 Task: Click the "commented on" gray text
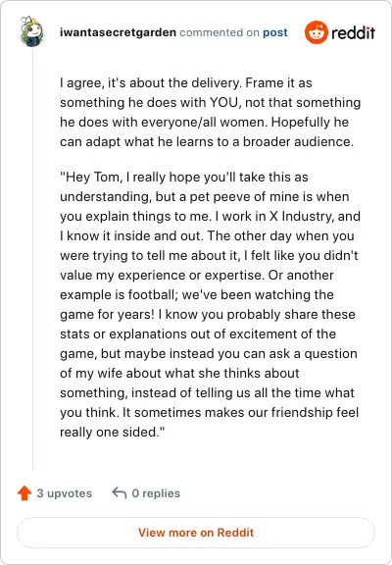click(x=220, y=32)
